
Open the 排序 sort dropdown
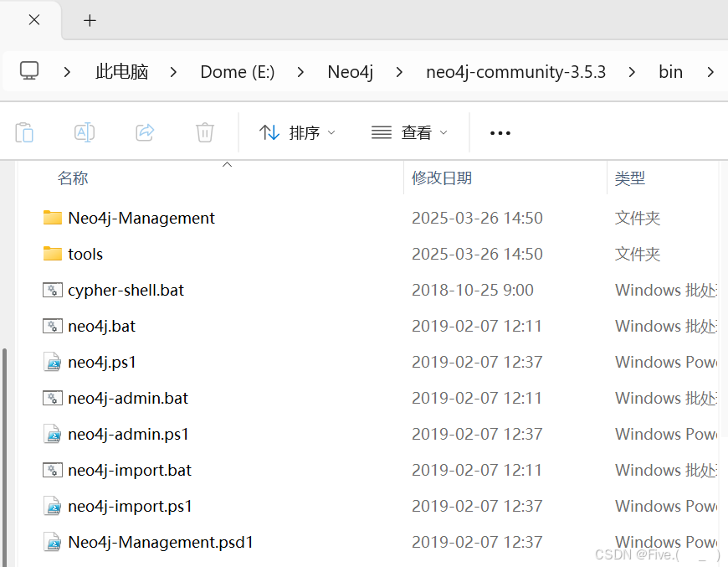[297, 133]
